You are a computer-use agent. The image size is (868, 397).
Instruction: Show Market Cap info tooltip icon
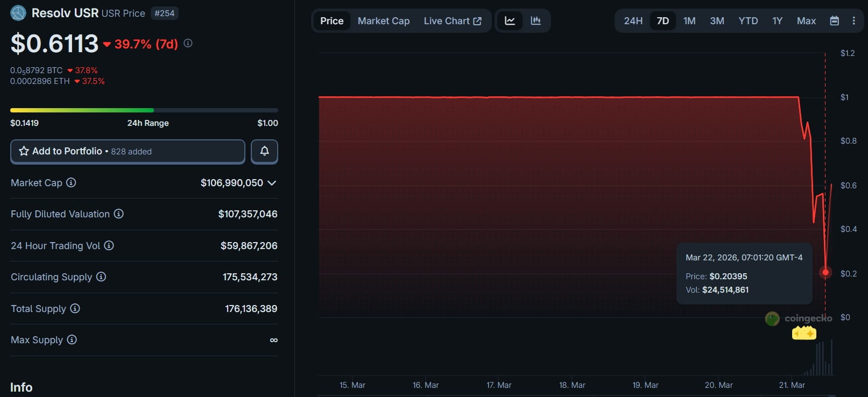[71, 183]
